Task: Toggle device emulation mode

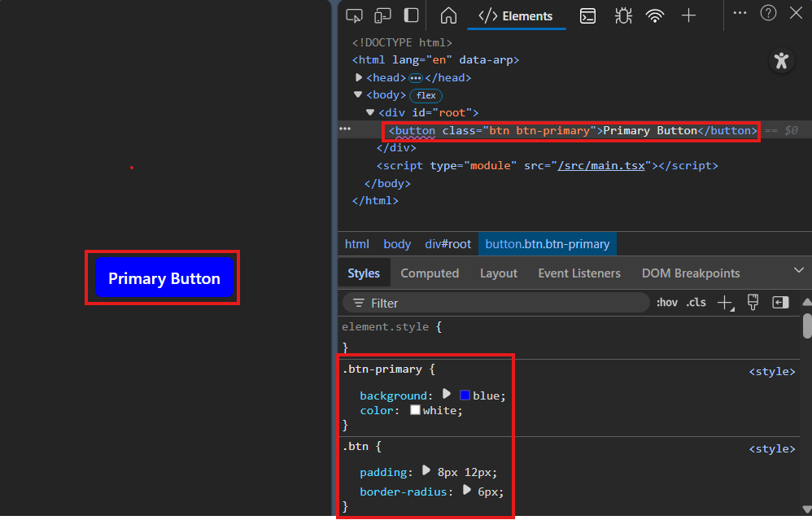Action: (382, 15)
